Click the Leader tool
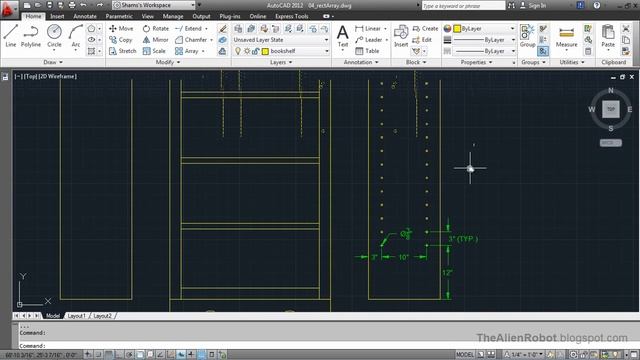This screenshot has height=360, width=640. 369,40
